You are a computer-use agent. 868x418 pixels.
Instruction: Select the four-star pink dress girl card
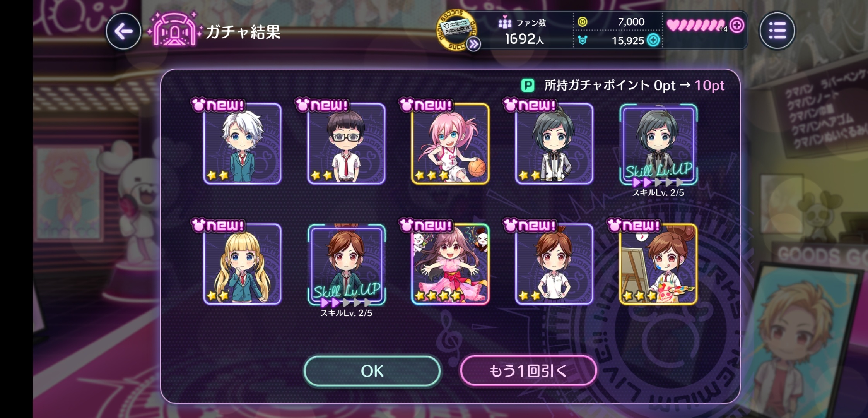point(450,264)
